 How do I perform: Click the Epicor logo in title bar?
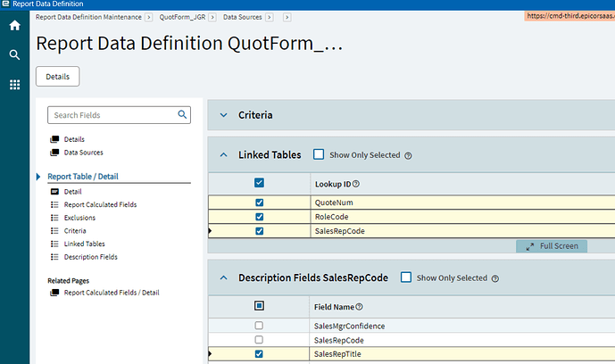pos(5,4)
